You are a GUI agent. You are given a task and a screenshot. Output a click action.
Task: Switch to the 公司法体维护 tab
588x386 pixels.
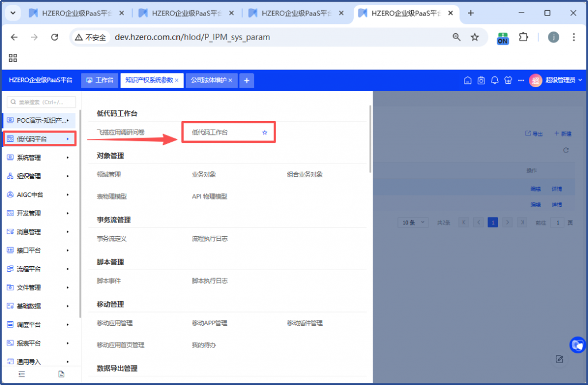coord(208,80)
